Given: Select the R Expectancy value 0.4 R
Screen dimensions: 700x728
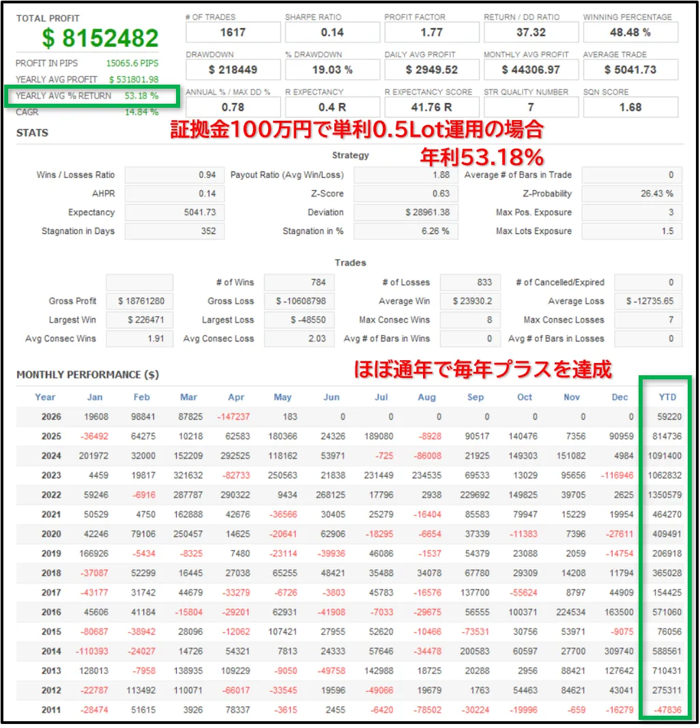Looking at the screenshot, I should click(x=332, y=107).
